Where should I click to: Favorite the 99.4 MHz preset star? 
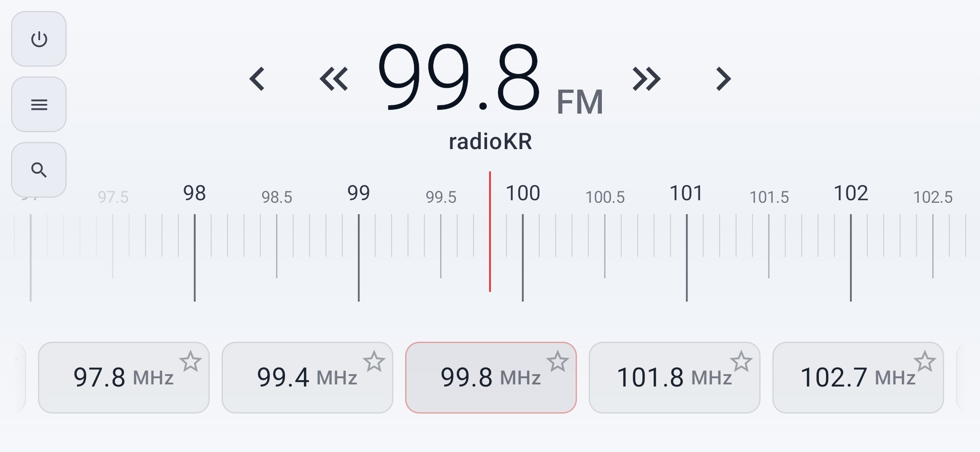(x=374, y=361)
